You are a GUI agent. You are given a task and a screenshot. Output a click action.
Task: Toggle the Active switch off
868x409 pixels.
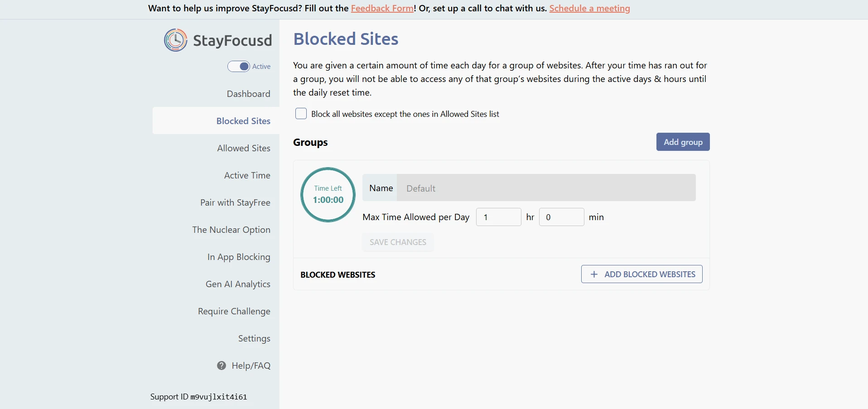(x=239, y=67)
